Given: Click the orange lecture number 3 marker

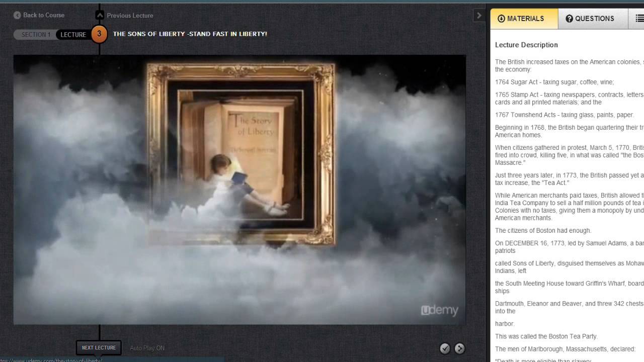Looking at the screenshot, I should [x=99, y=34].
